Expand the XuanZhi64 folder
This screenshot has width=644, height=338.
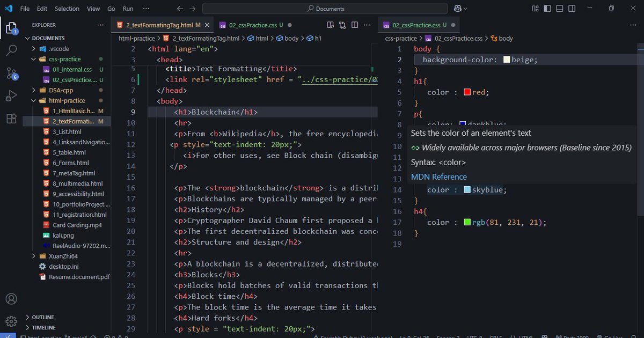point(35,256)
